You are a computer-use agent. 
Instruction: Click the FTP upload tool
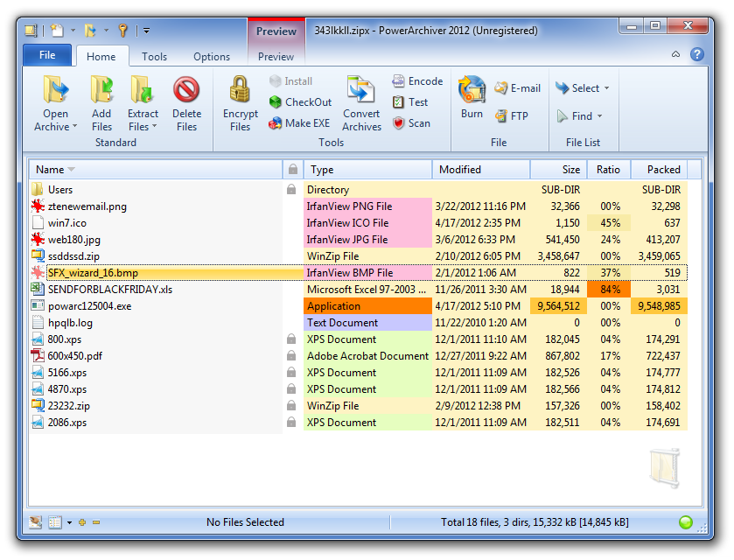tap(511, 115)
